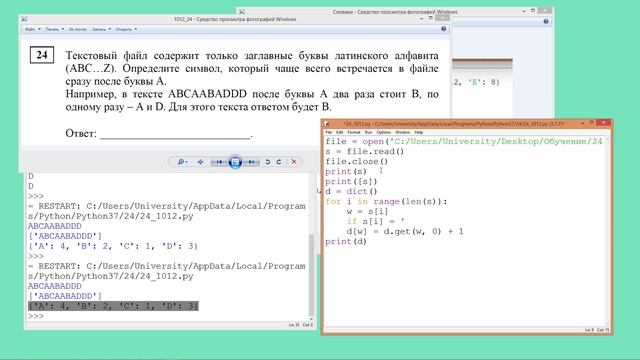Open the Открыть dropdown menu

tap(126, 29)
